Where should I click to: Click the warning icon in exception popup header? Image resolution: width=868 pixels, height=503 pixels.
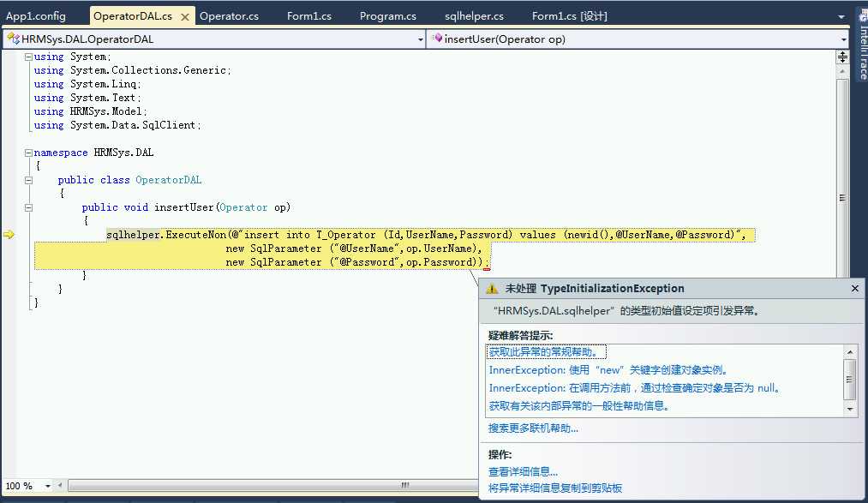tap(492, 288)
